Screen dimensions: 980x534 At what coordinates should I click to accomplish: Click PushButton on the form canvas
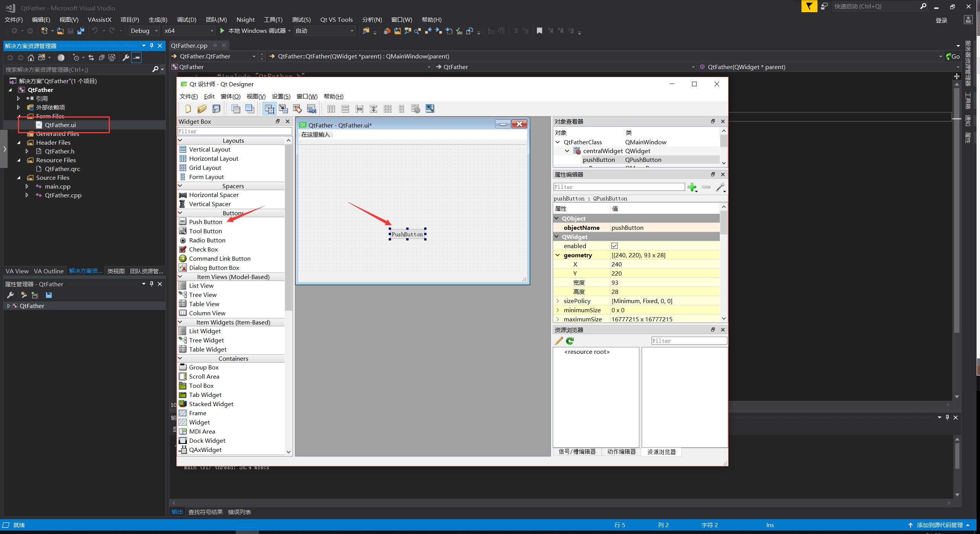407,234
